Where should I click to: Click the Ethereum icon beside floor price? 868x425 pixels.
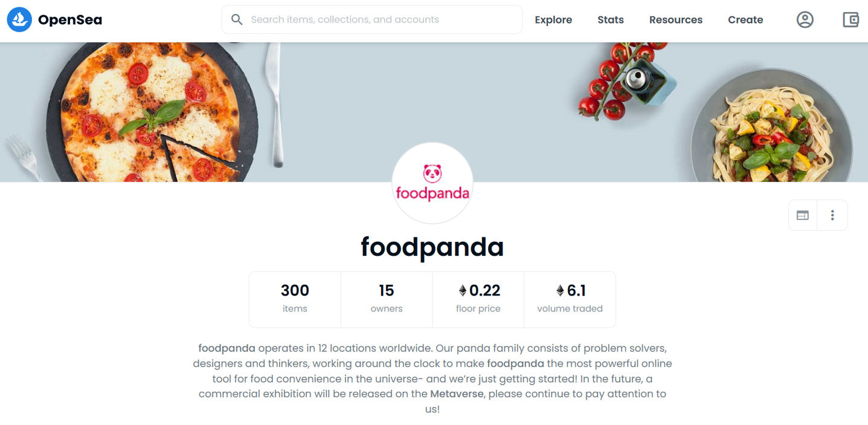463,291
